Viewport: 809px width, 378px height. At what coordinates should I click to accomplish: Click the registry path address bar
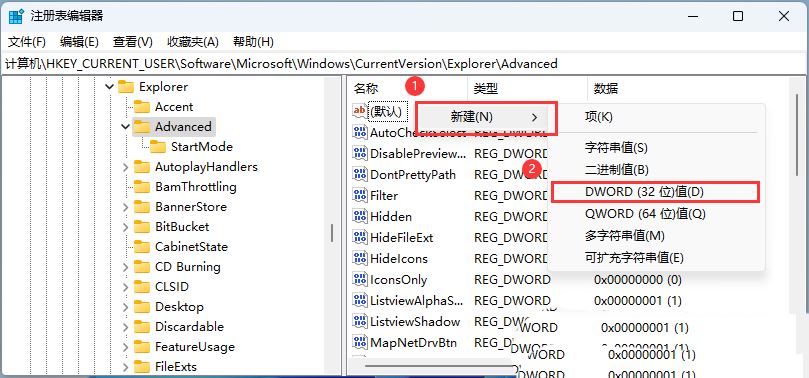point(404,64)
